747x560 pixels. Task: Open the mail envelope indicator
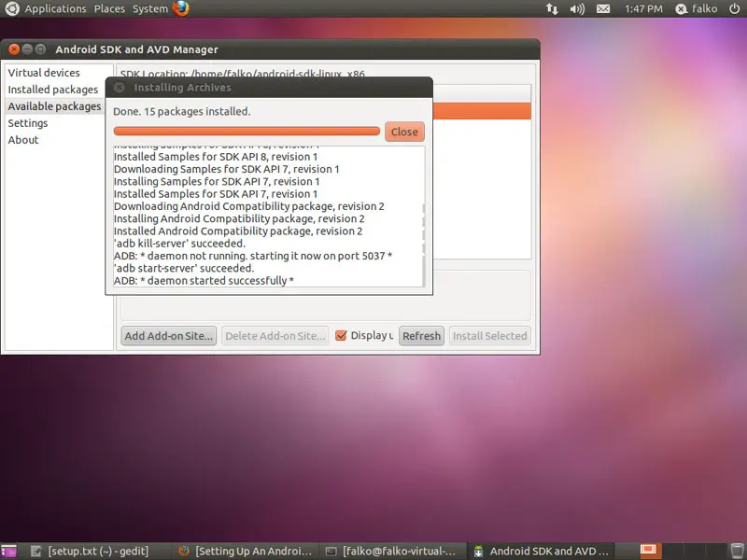[x=603, y=8]
